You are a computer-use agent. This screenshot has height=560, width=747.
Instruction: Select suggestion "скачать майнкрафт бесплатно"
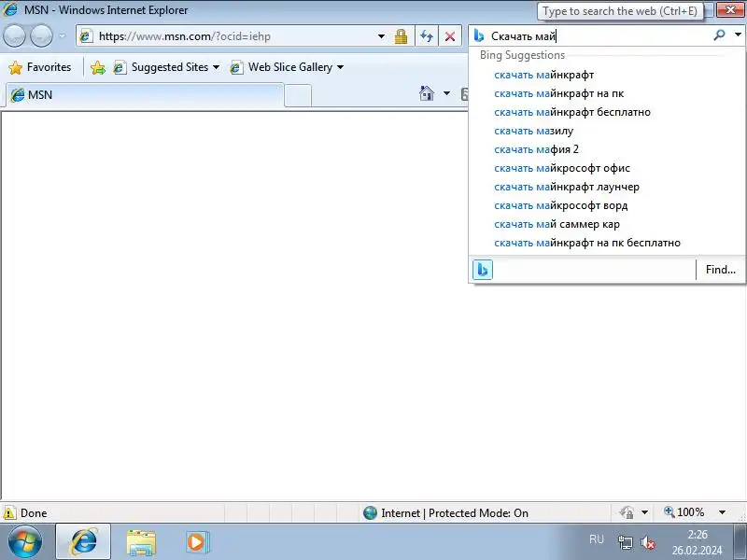[606, 112]
